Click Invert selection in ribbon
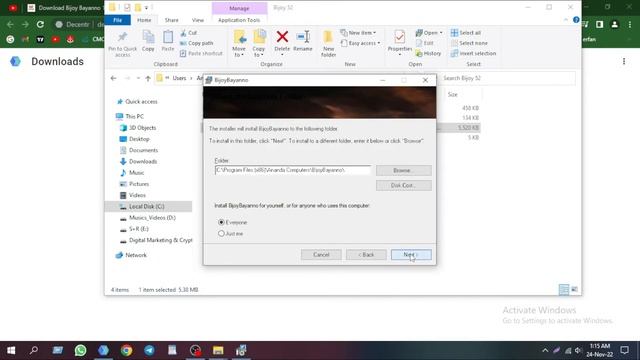 point(473,53)
